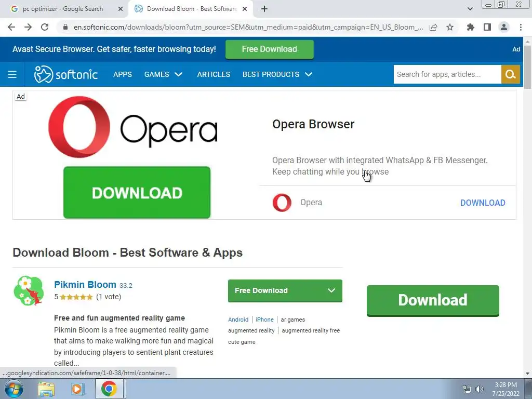Expand the BEST PRODUCTS dropdown
The image size is (532, 399).
[277, 74]
